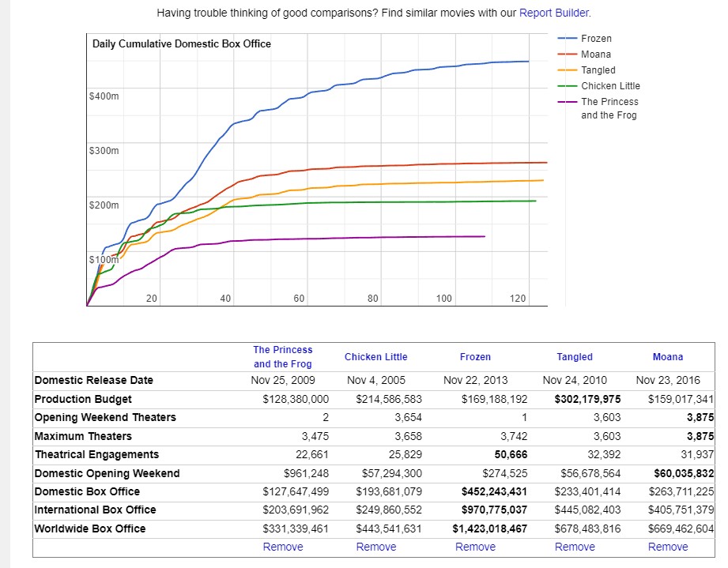Select the Tangled legend label
The image size is (728, 568).
598,70
